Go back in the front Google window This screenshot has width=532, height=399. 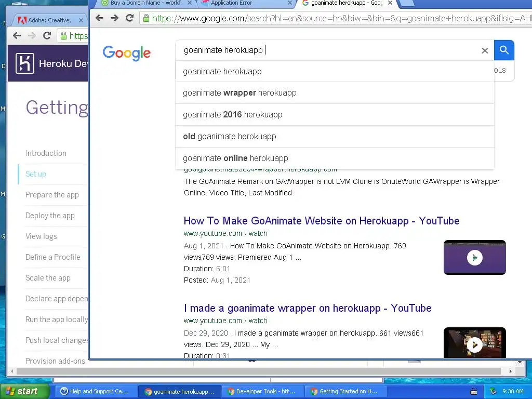click(99, 18)
